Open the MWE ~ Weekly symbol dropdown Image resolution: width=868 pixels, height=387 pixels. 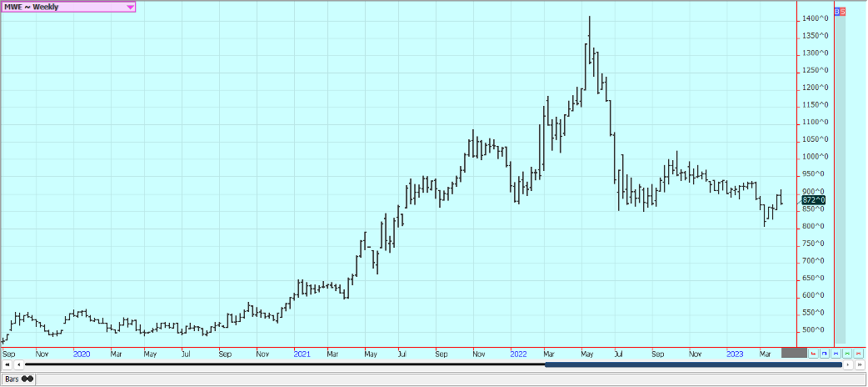pos(130,7)
